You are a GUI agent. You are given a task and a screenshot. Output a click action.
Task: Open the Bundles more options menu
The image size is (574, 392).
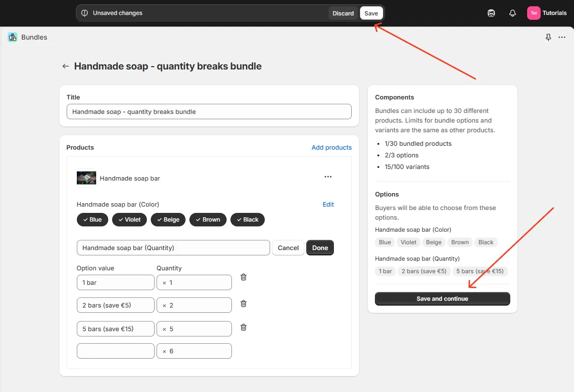pyautogui.click(x=561, y=37)
